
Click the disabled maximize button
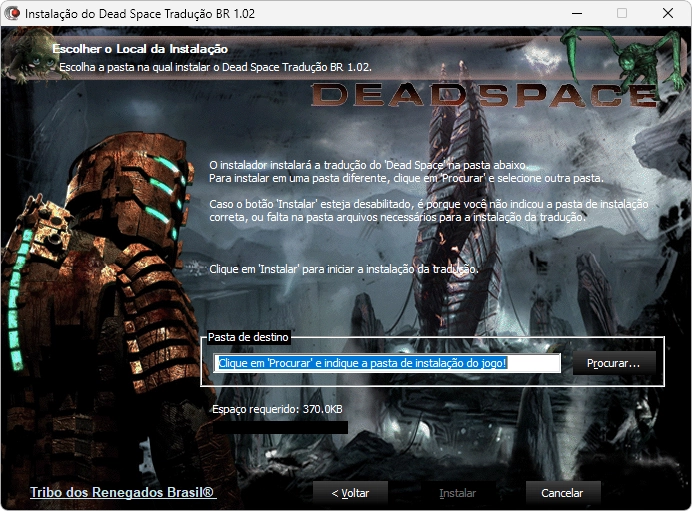tap(622, 13)
